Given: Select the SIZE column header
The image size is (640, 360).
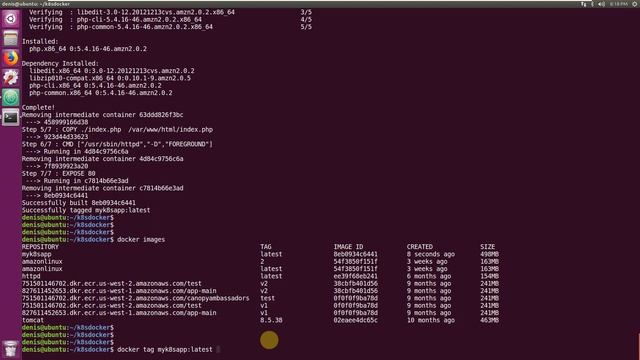Looking at the screenshot, I should [x=487, y=247].
